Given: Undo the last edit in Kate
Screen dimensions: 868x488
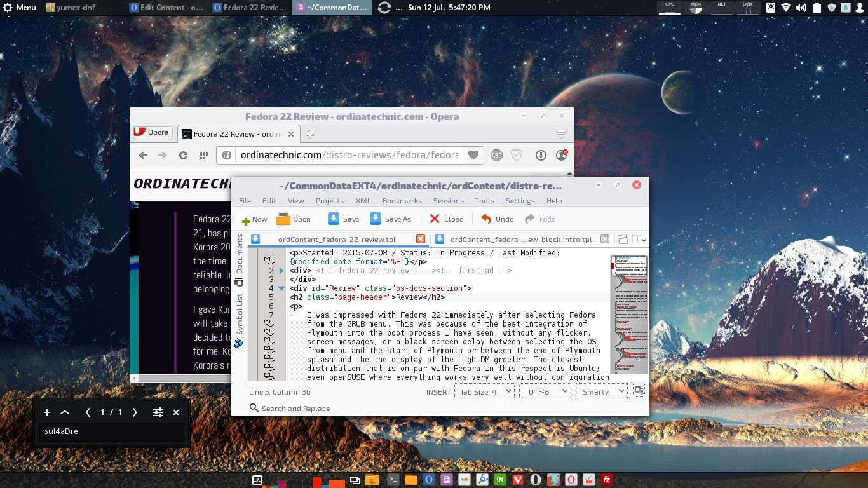Looking at the screenshot, I should click(x=497, y=219).
